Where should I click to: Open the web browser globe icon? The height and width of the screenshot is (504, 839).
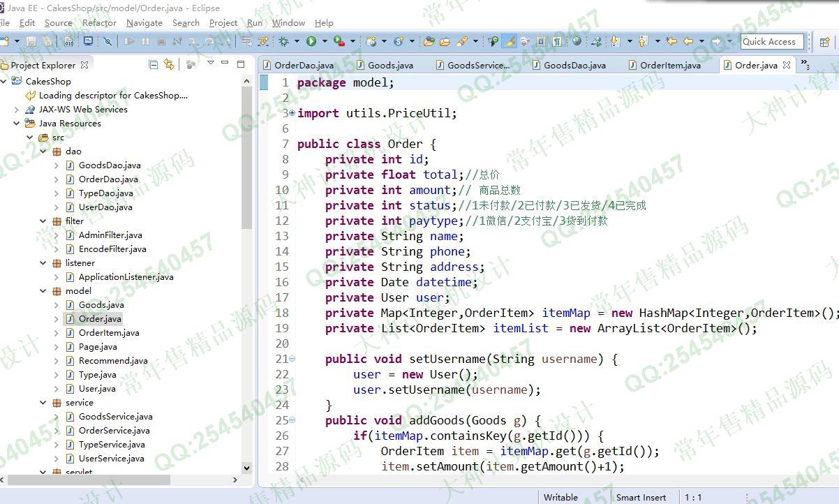577,42
